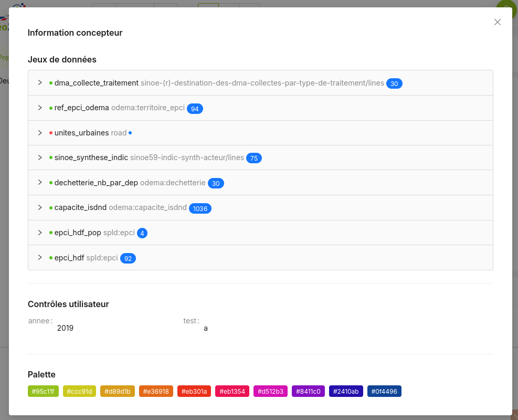Image resolution: width=518 pixels, height=420 pixels.
Task: Expand the capacite_isdnd chevron
Action: 40,208
